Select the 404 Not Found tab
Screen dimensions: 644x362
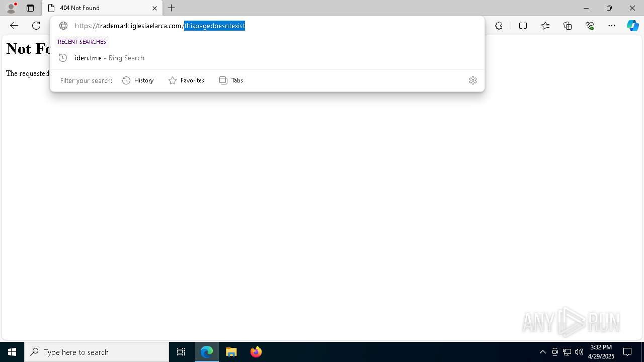pyautogui.click(x=102, y=8)
